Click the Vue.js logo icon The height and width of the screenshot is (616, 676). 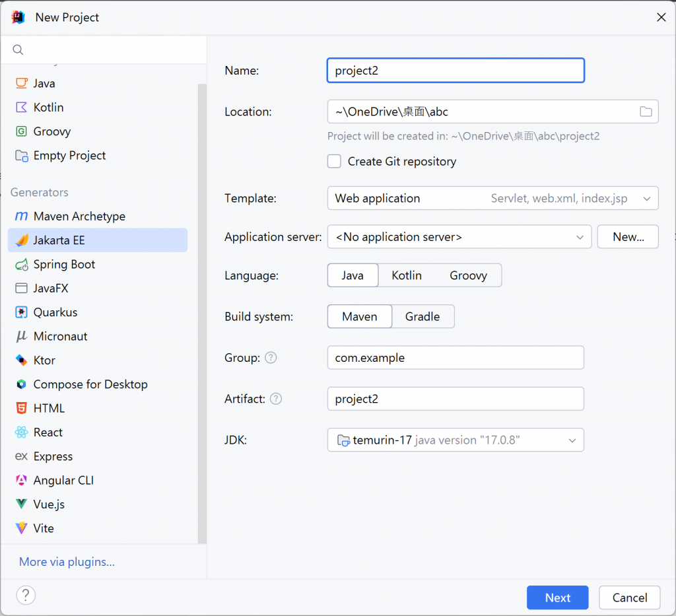[22, 504]
